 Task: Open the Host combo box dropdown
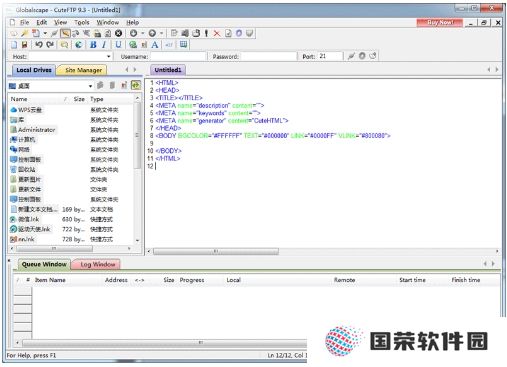coord(109,56)
